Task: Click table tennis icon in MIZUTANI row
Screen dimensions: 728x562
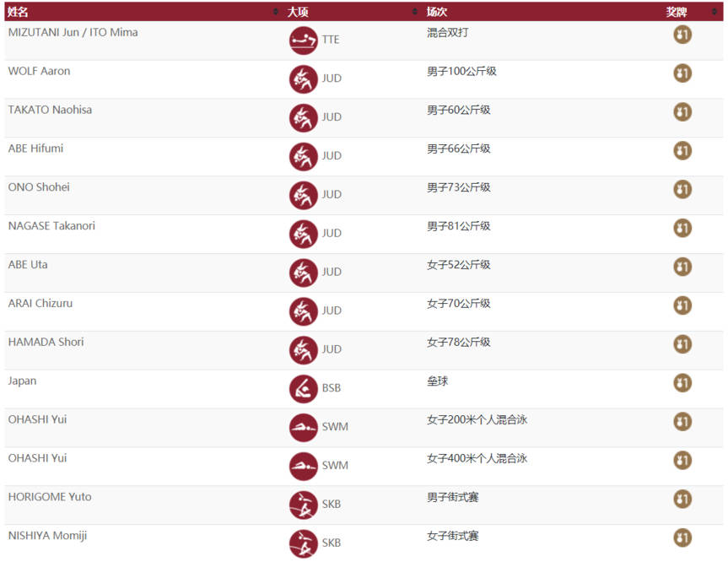Action: point(303,41)
